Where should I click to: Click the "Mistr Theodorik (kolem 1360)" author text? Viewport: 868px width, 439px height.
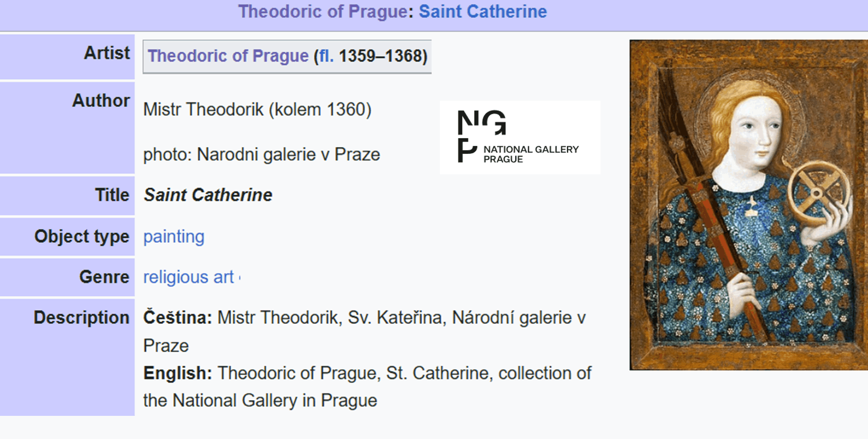click(257, 110)
